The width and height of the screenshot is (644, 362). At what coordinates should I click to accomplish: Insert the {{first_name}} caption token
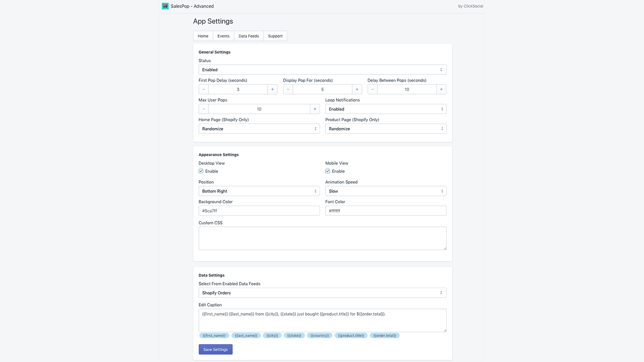pyautogui.click(x=214, y=335)
